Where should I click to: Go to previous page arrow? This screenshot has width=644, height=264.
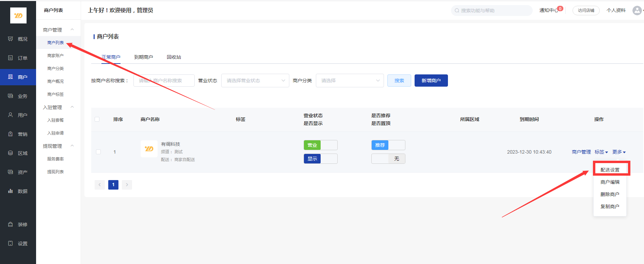click(100, 185)
